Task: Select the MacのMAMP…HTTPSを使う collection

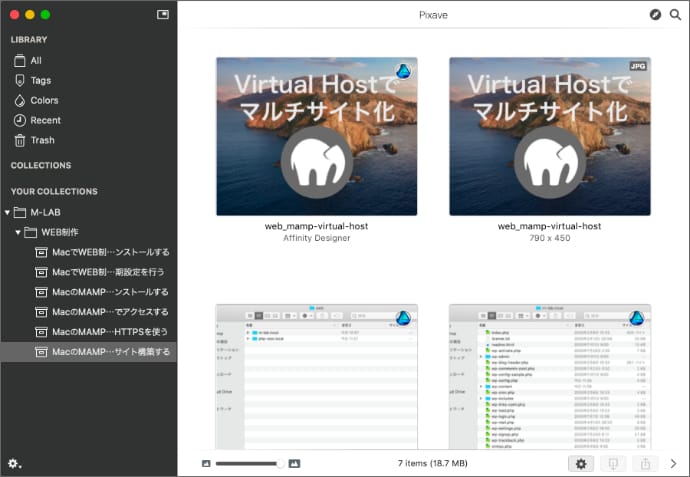Action: click(x=110, y=332)
